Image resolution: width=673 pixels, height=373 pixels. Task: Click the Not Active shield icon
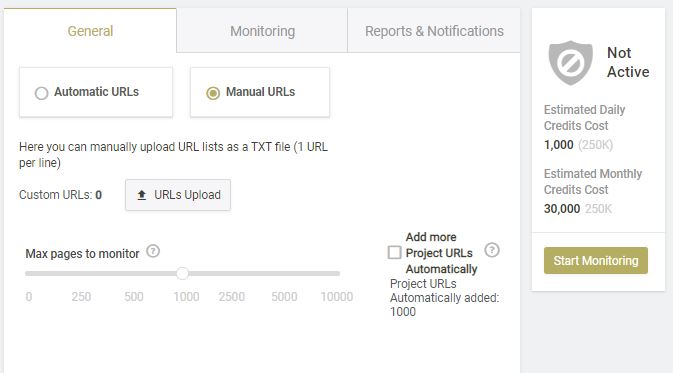pyautogui.click(x=570, y=63)
